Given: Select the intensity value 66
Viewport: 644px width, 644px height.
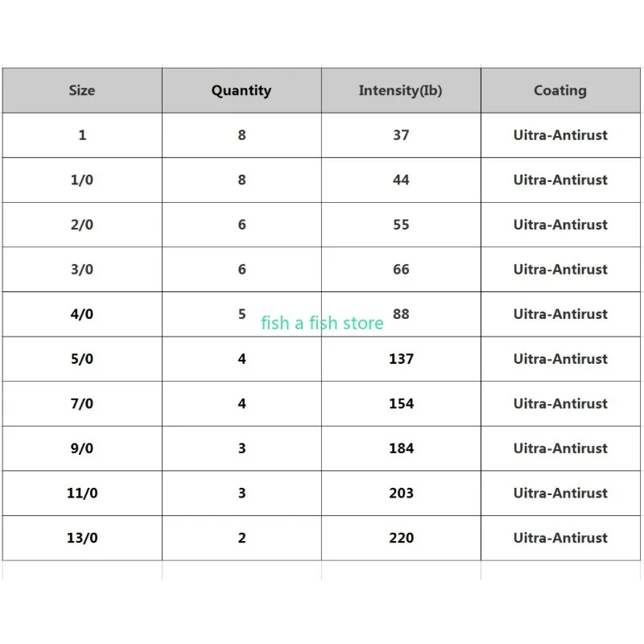Looking at the screenshot, I should 401,270.
